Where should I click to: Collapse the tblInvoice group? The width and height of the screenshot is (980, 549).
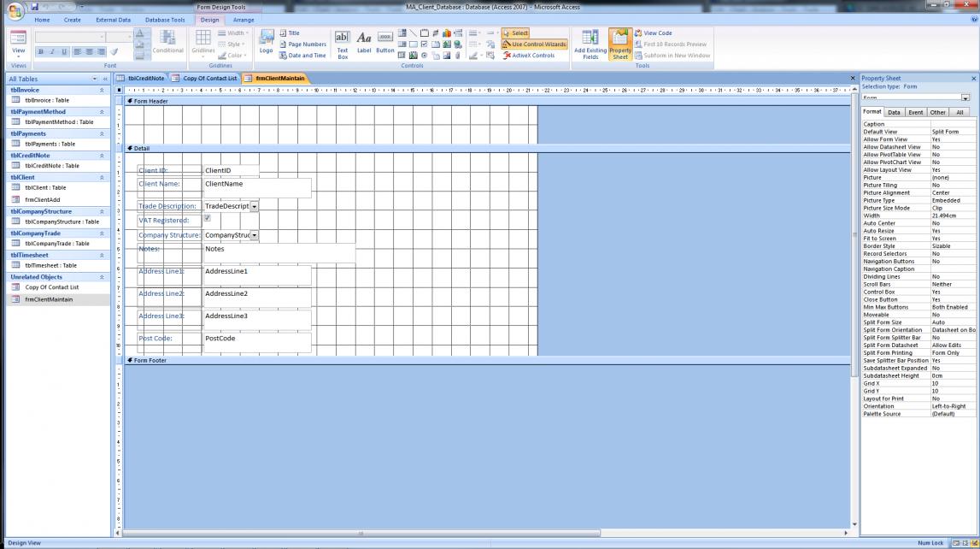tap(102, 90)
